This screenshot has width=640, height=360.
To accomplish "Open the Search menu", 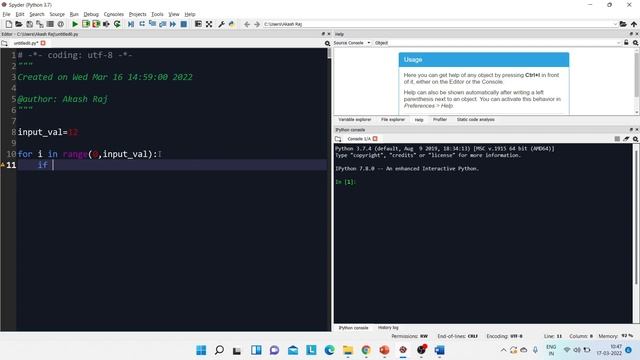I will [x=37, y=14].
